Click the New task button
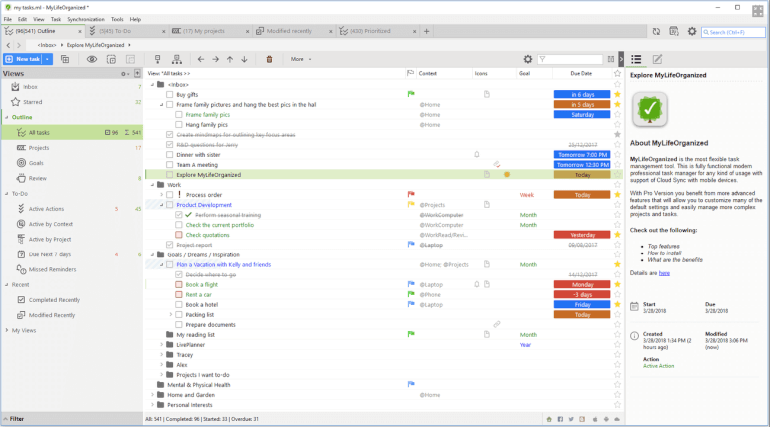This screenshot has width=770, height=427. point(23,59)
